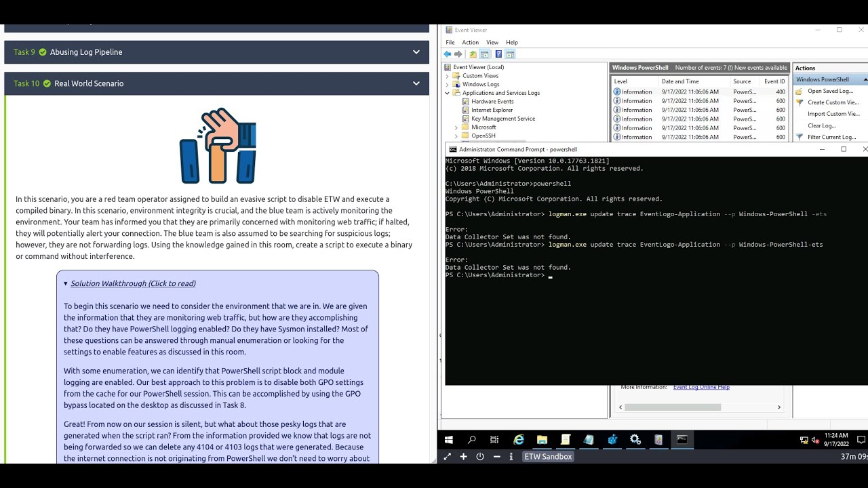
Task: Open Task View on taskbar
Action: pyautogui.click(x=494, y=440)
